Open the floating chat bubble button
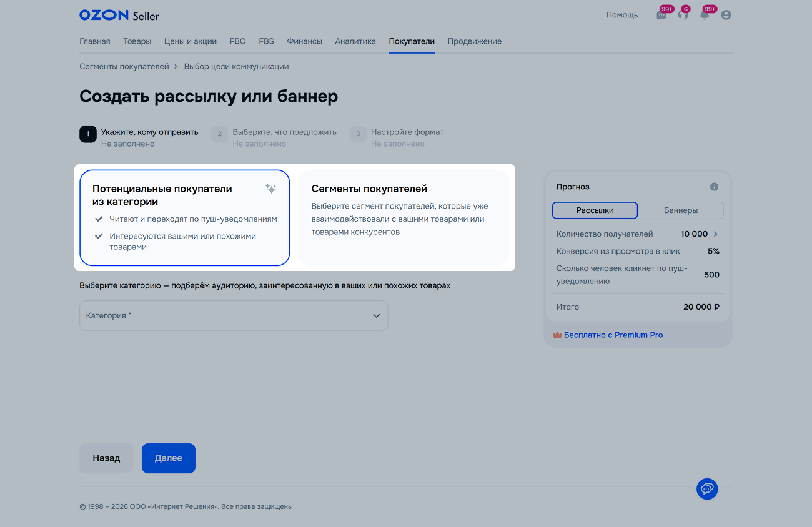812x527 pixels. (x=707, y=488)
